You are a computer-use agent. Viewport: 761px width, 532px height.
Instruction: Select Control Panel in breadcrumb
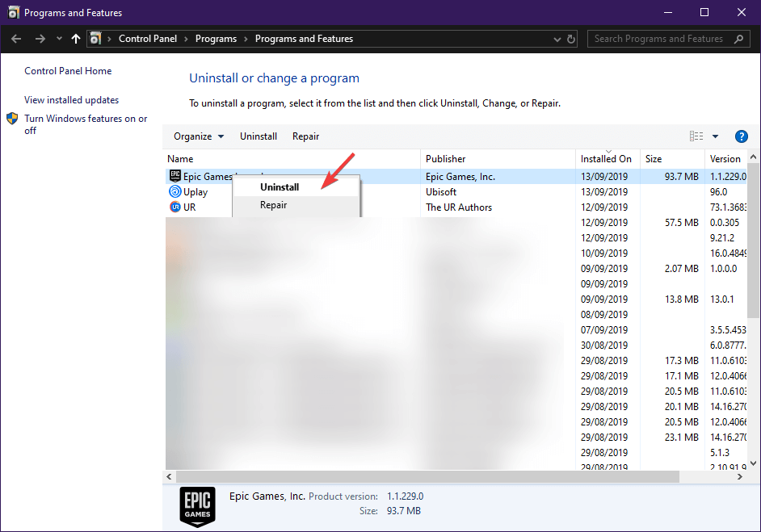(148, 39)
